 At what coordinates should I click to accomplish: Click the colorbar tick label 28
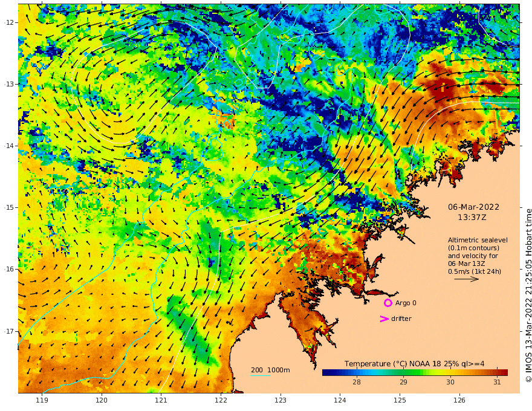coord(357,382)
